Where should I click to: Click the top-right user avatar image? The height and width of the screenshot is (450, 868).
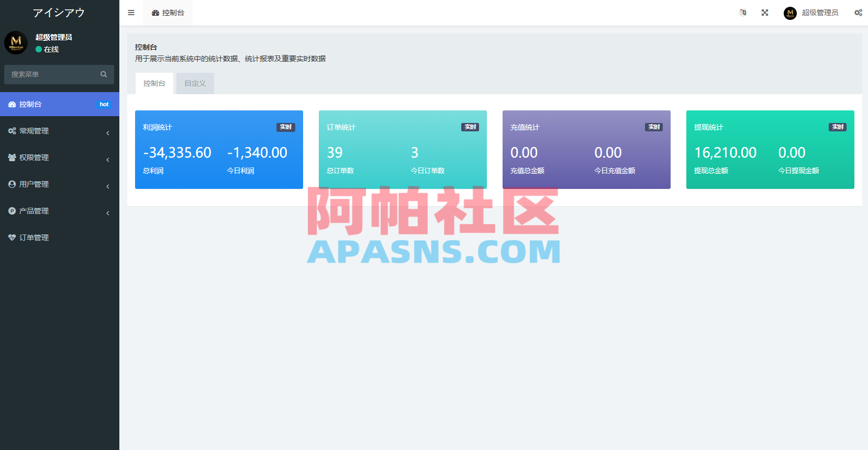click(x=790, y=13)
